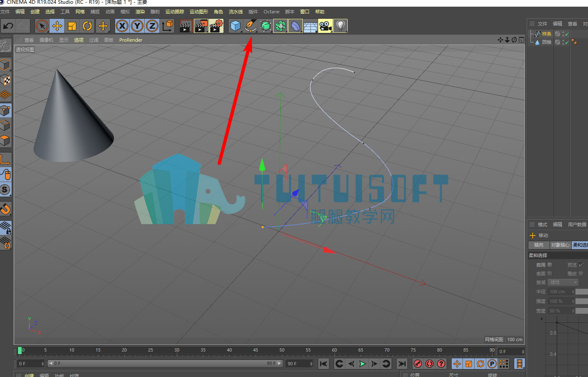Switch to the 对象轴心 tab
This screenshot has width=588, height=377.
tap(560, 245)
